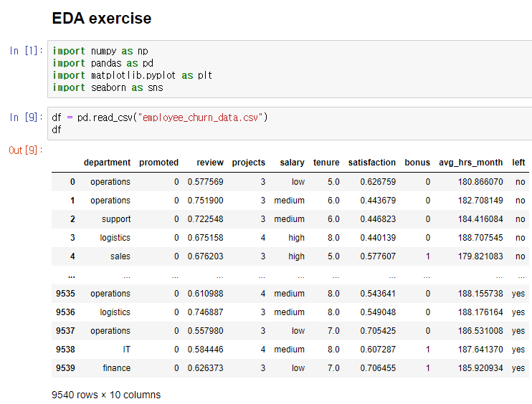Click the IT department cell

pos(127,350)
